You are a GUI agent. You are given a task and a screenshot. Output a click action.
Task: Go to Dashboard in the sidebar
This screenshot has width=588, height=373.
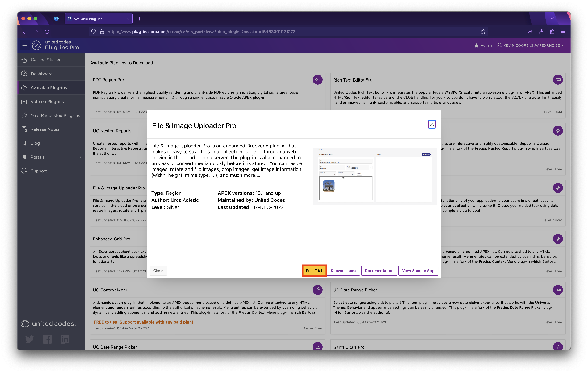(x=51, y=74)
